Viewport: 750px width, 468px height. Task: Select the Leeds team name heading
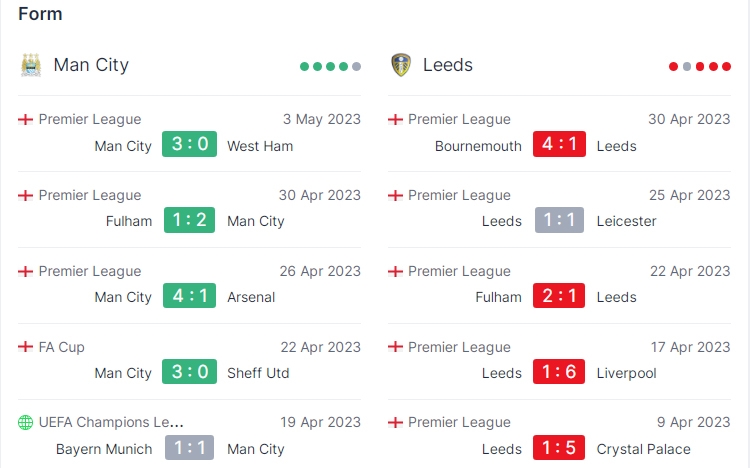coord(448,65)
